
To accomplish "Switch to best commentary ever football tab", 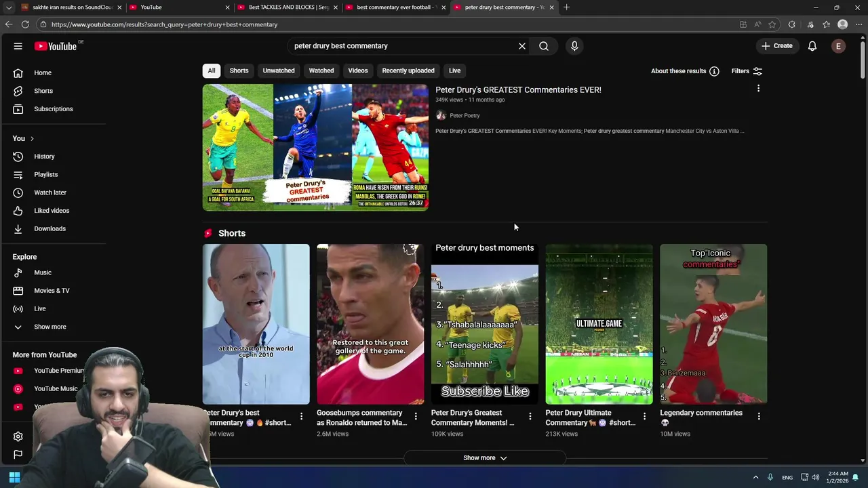I will click(x=395, y=7).
